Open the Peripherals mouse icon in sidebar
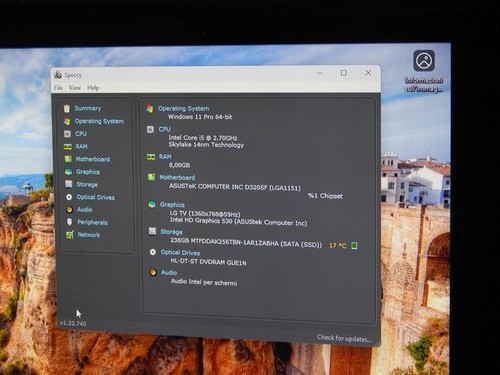The width and height of the screenshot is (500, 375). (69, 222)
